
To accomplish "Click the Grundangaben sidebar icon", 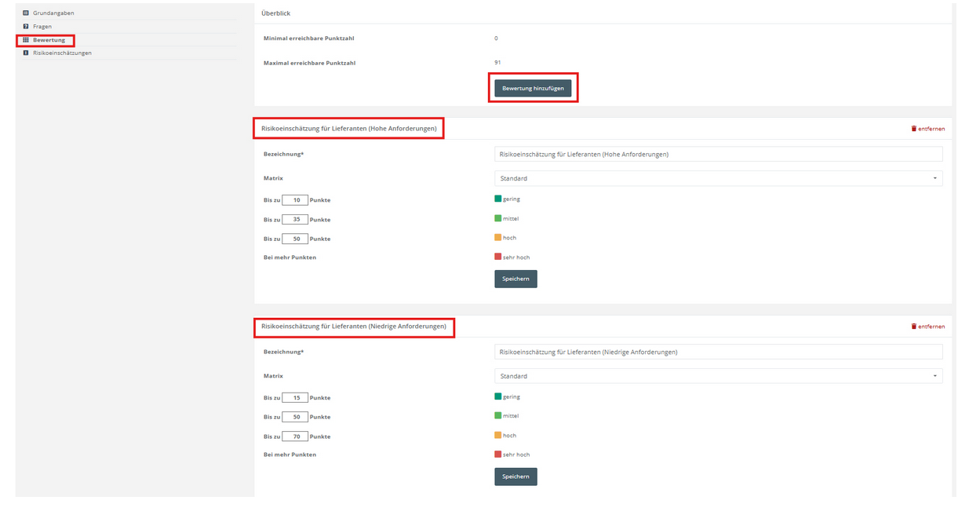I will 26,13.
